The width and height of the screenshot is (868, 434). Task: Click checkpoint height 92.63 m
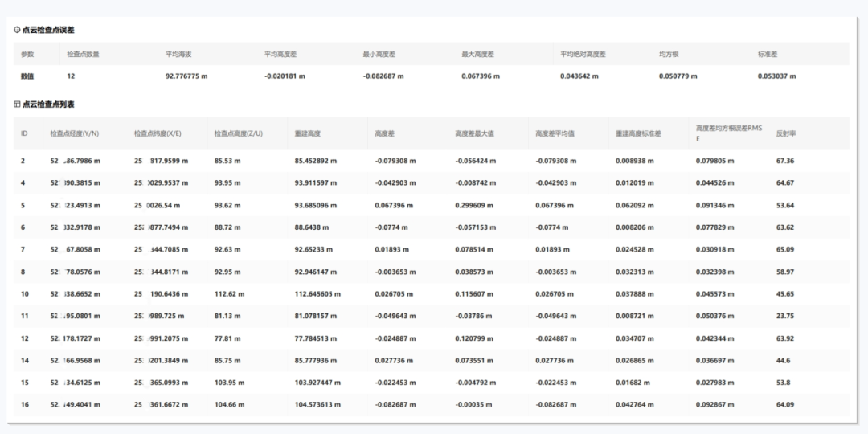coord(227,250)
